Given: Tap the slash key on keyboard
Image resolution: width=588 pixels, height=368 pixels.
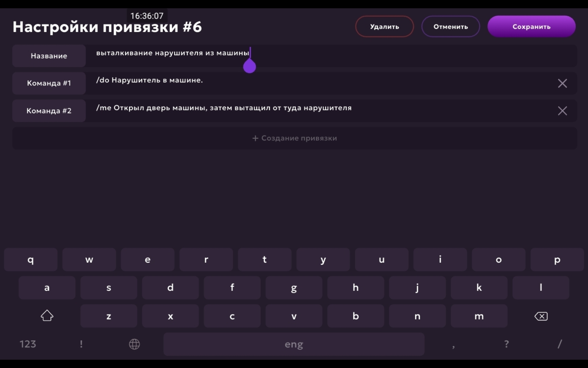Looking at the screenshot, I should click(x=560, y=344).
